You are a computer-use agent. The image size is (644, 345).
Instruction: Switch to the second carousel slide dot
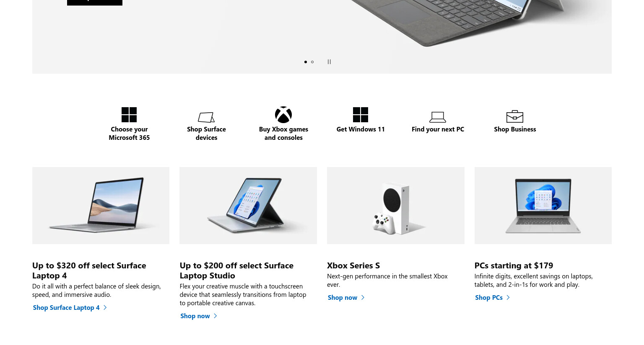[312, 62]
